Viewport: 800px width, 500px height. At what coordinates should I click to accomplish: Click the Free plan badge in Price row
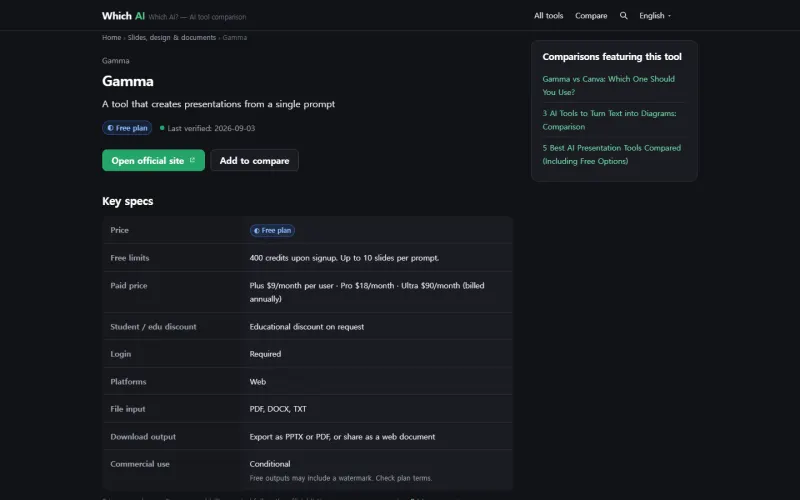272,231
